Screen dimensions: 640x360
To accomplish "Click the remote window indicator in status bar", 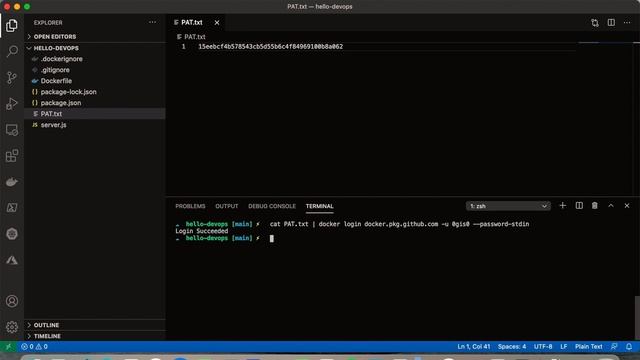I will click(x=9, y=347).
